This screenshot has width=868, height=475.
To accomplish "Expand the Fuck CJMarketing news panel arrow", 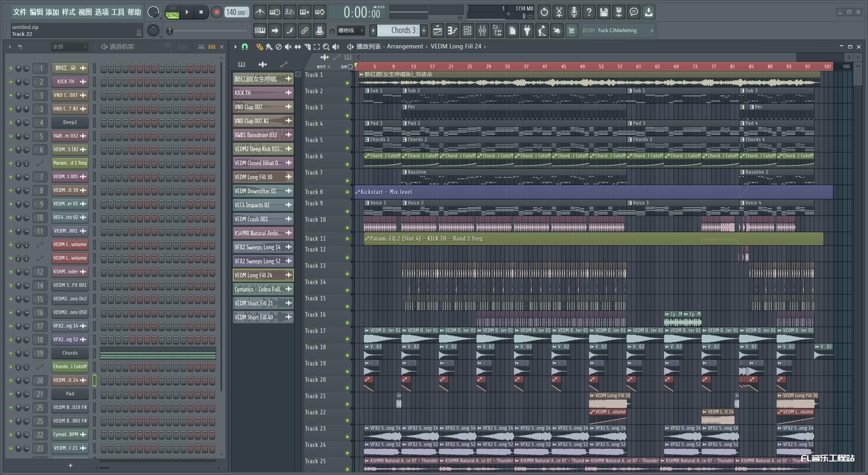I will (x=652, y=31).
